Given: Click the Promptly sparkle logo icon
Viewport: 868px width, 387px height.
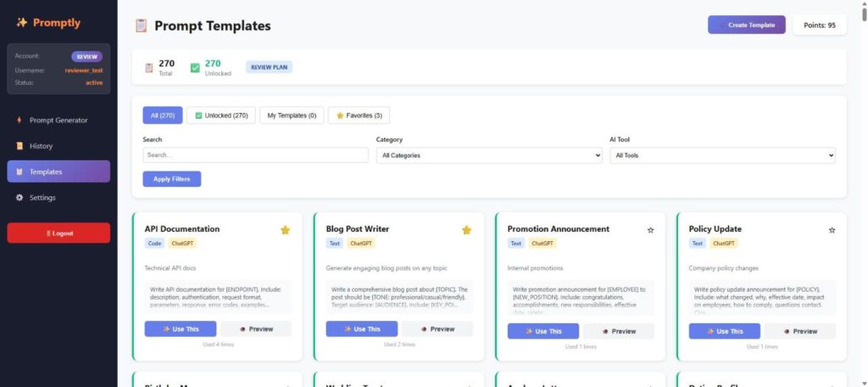Looking at the screenshot, I should click(21, 23).
